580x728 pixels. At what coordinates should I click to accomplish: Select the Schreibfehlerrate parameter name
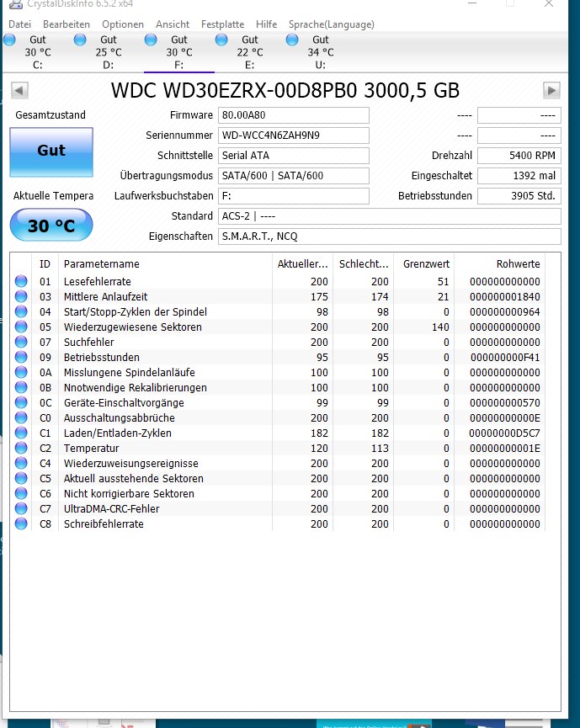point(104,523)
